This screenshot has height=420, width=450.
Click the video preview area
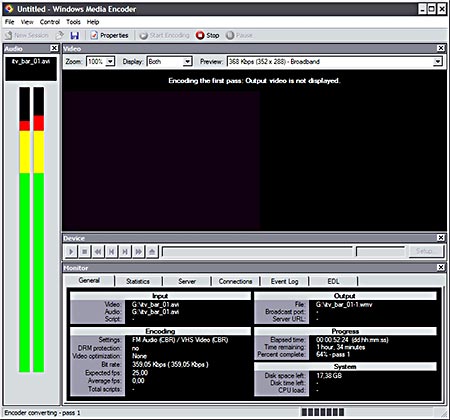(x=254, y=151)
